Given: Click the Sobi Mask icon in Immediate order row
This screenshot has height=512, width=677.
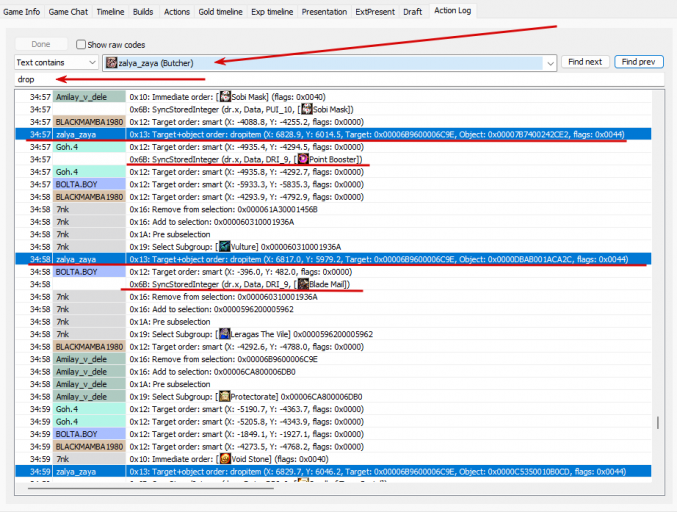Looking at the screenshot, I should pos(225,96).
